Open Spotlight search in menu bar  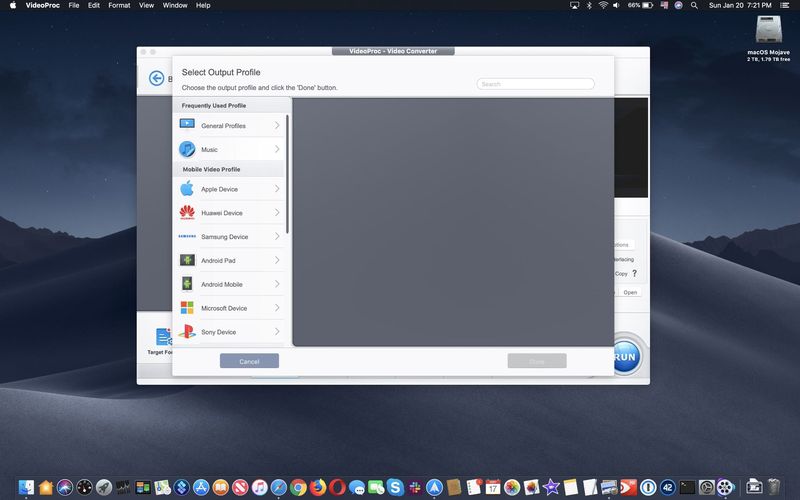point(694,5)
